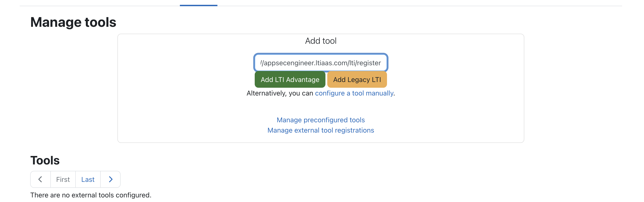
Task: Go to the next page of tools
Action: [x=111, y=179]
